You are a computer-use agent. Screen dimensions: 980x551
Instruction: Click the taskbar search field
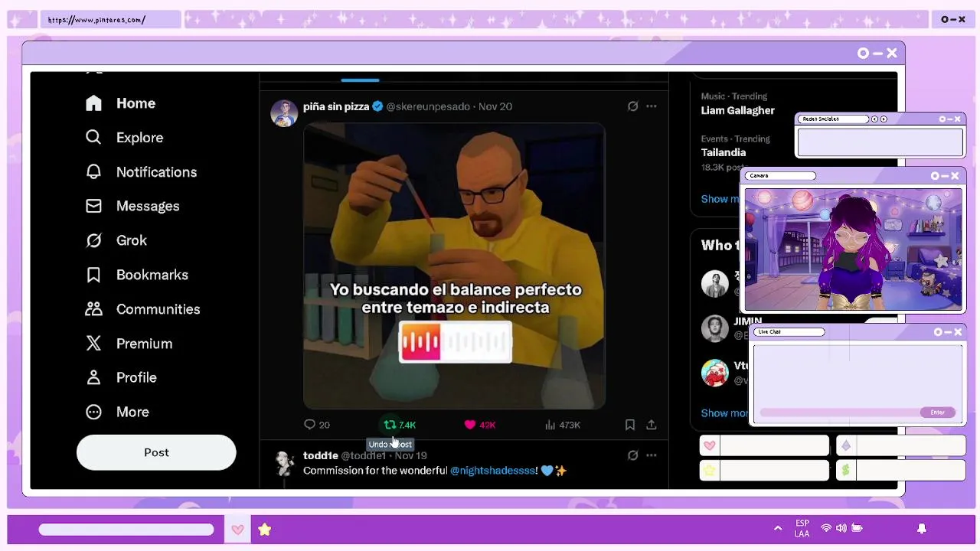click(x=126, y=530)
